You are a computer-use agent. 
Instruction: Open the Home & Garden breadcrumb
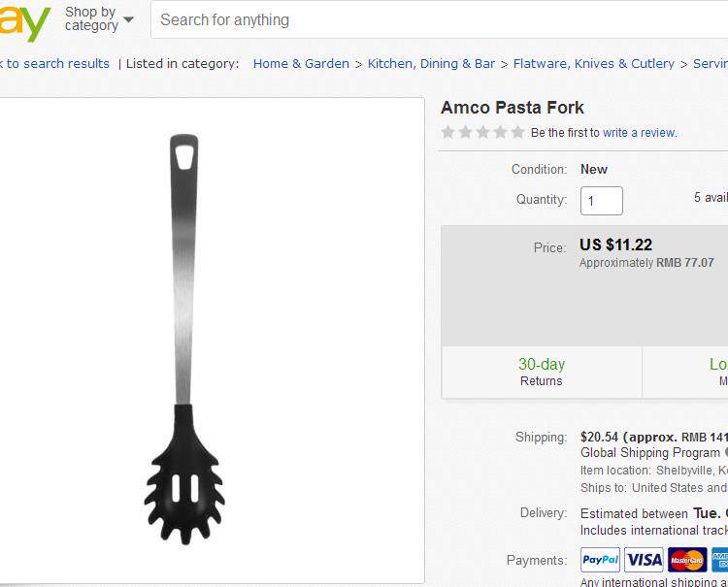301,64
